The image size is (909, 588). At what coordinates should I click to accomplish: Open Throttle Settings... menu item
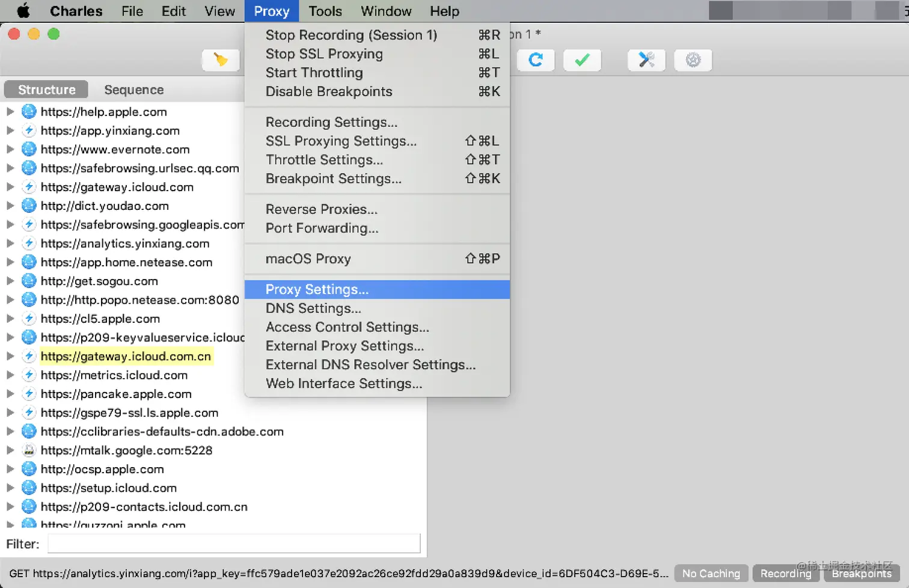[377, 160]
